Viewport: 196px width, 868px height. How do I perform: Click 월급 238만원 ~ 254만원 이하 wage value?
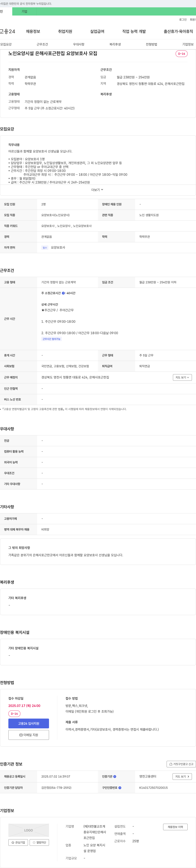(158, 282)
